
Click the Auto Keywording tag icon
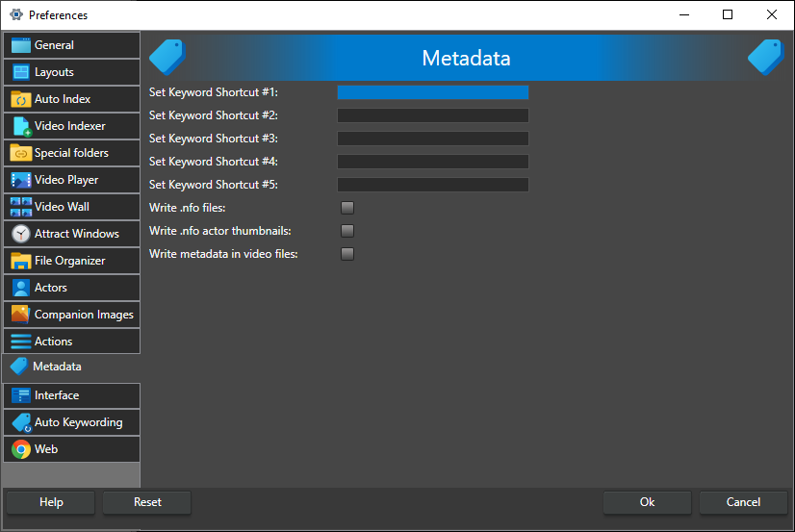pyautogui.click(x=20, y=422)
